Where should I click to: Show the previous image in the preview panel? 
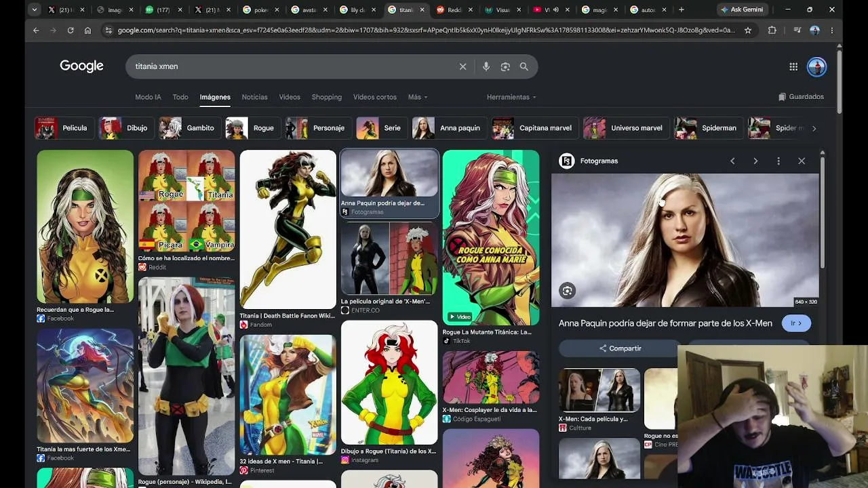732,161
